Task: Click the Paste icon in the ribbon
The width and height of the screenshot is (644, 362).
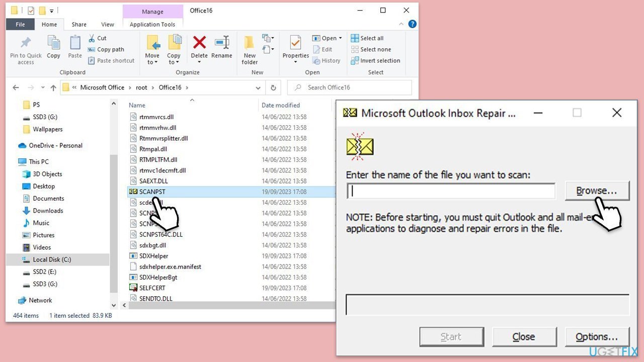Action: (x=75, y=44)
